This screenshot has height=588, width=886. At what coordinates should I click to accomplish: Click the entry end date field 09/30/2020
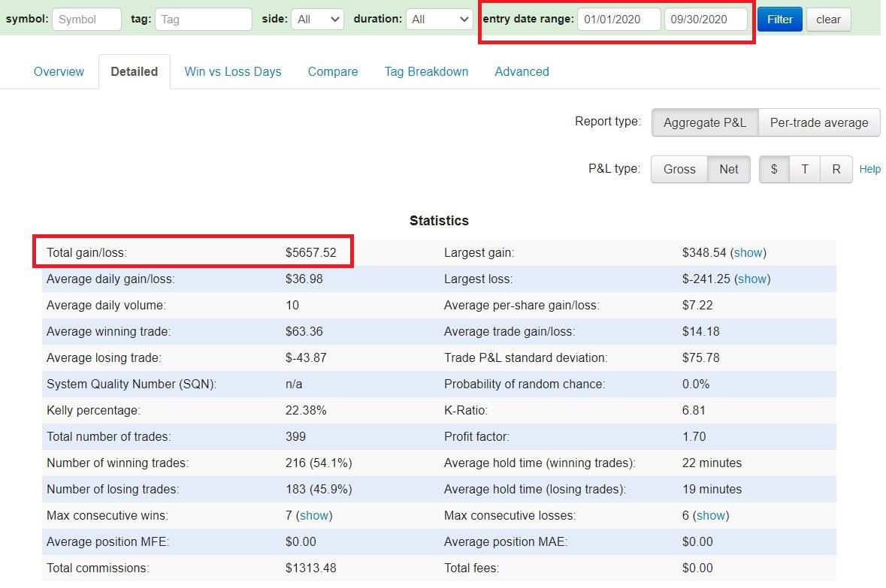click(706, 20)
